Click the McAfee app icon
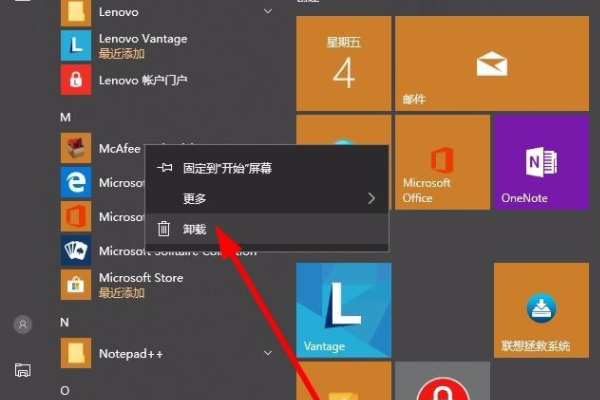This screenshot has width=600, height=400. (76, 148)
